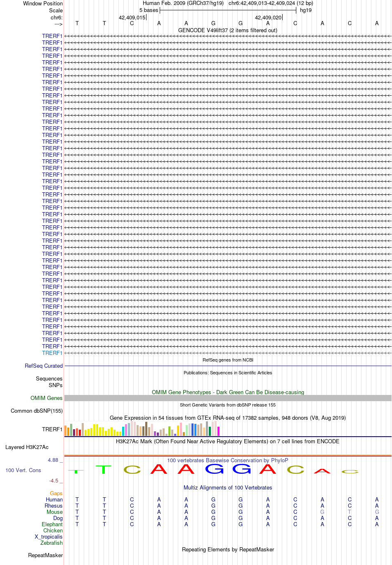Click the chr6:42,409,013-42,409,024 (12 bp) position text

pos(271,3)
